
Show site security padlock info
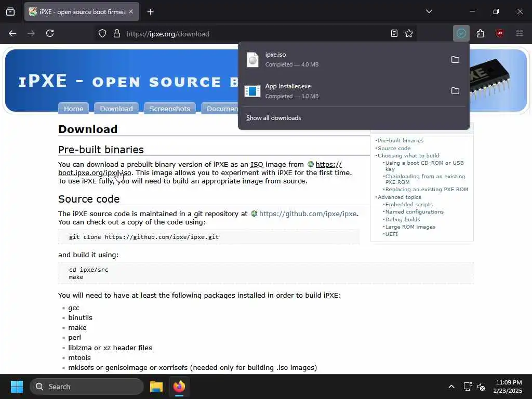pyautogui.click(x=117, y=34)
